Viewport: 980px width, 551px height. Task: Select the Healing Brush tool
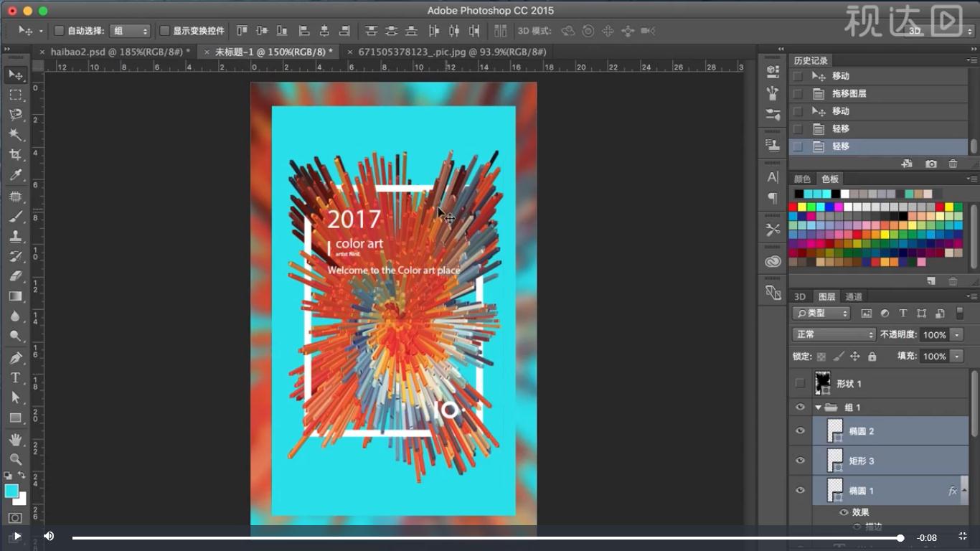(x=15, y=196)
